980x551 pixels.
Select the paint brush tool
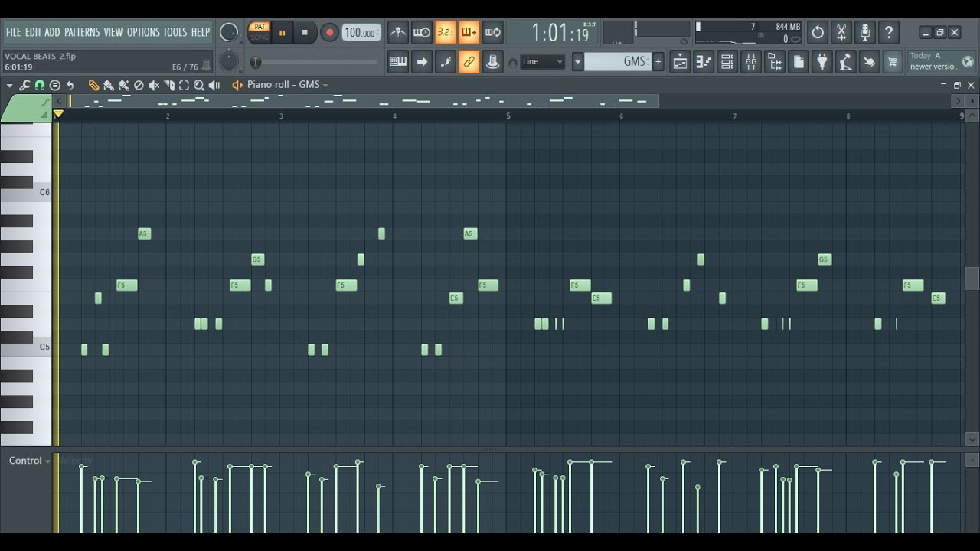pyautogui.click(x=109, y=85)
